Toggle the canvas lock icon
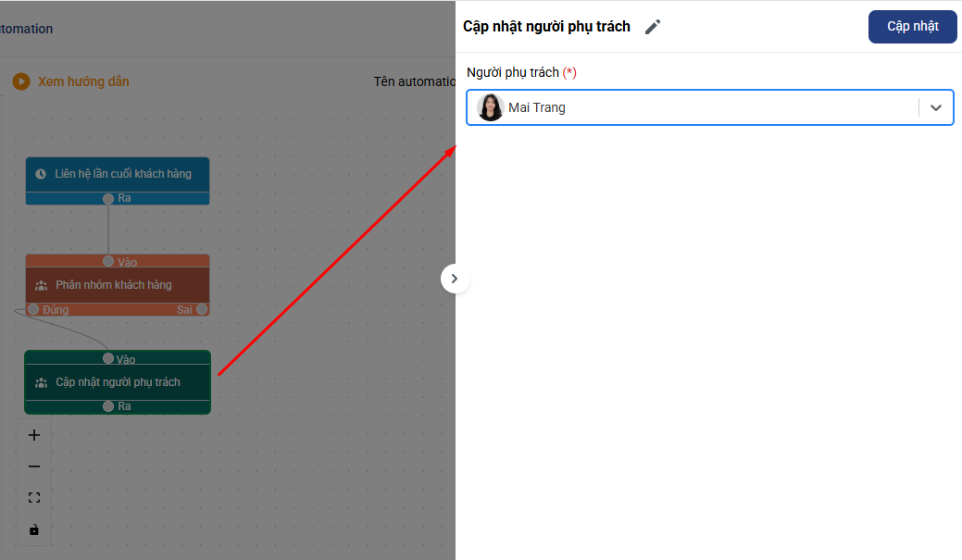Screen dimensions: 962x560 [x=34, y=529]
